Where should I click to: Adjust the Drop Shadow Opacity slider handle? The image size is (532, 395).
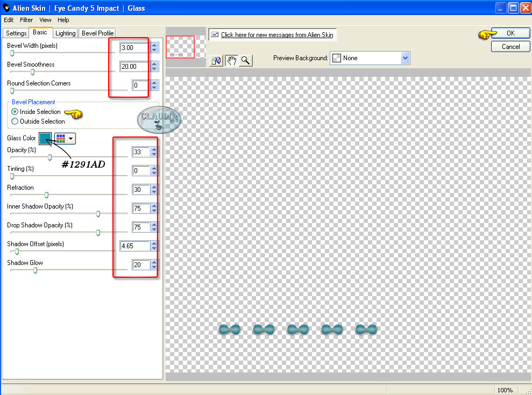[x=98, y=233]
